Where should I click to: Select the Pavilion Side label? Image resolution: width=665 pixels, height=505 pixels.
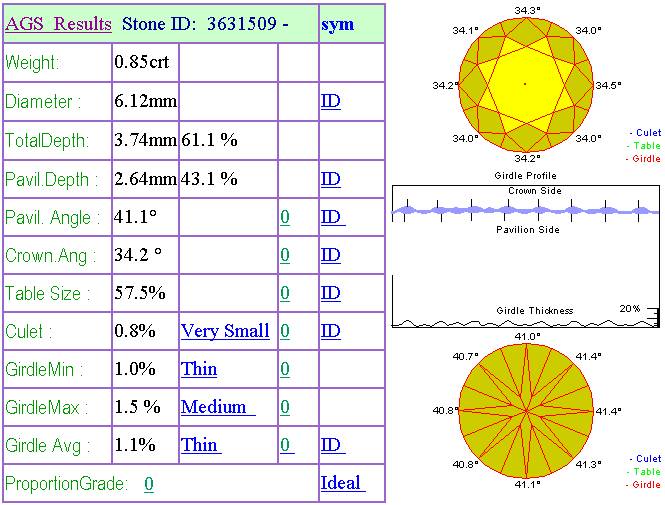point(528,230)
